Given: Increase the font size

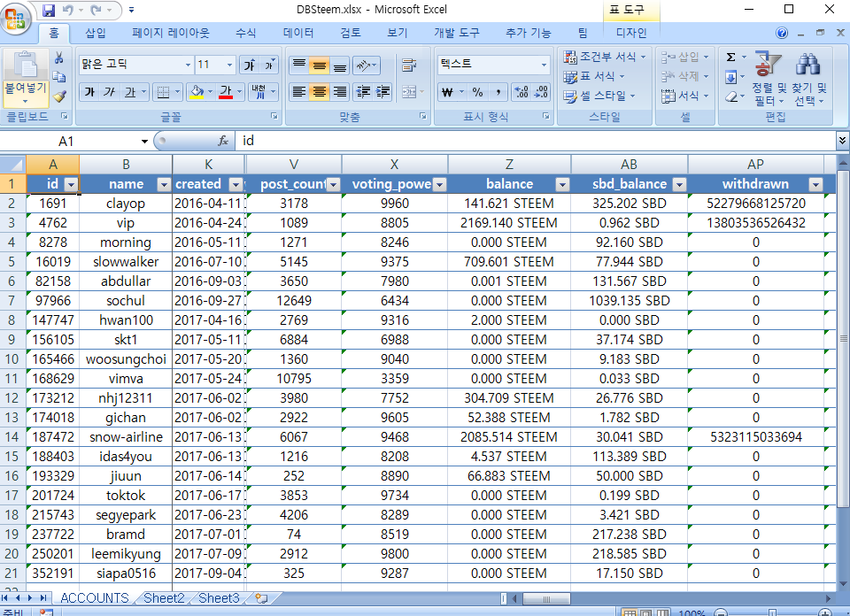Looking at the screenshot, I should point(250,65).
